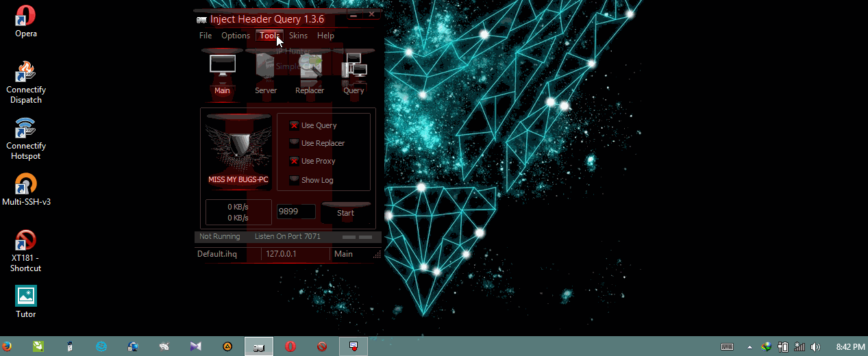This screenshot has height=356, width=868.
Task: Show hidden icons tray arrow
Action: [749, 347]
